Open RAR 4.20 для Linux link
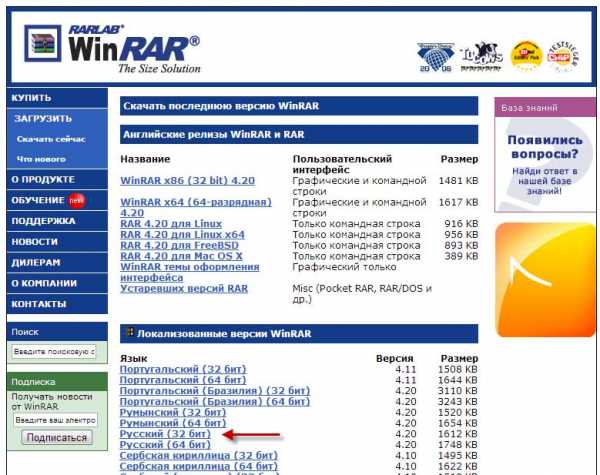The image size is (600, 475). (171, 224)
